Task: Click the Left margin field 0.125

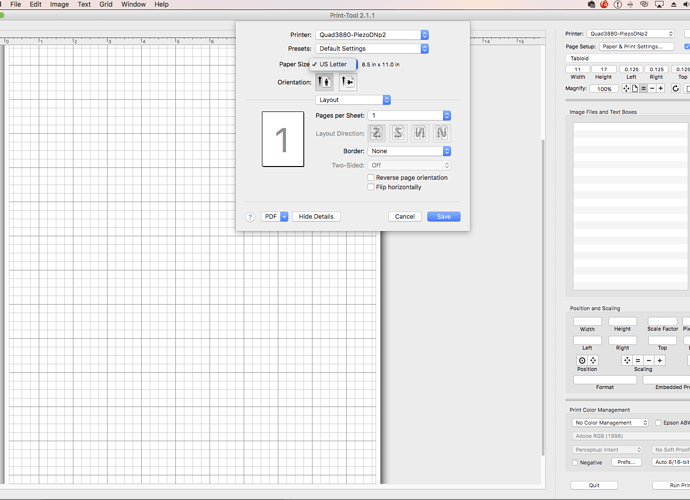Action: 631,69
